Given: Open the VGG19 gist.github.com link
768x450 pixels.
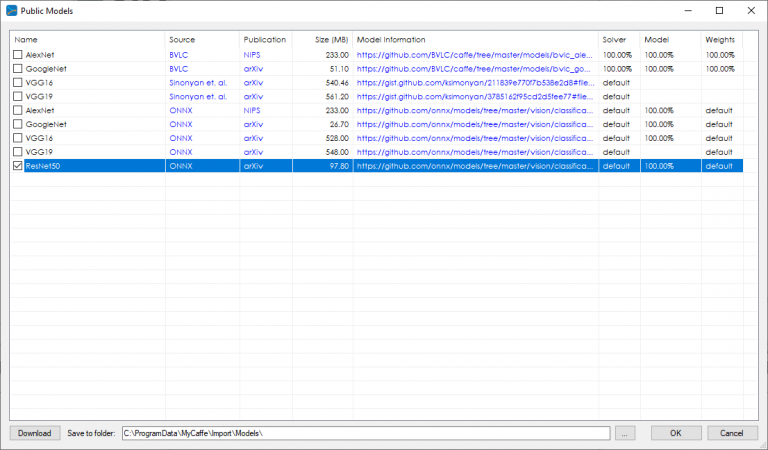Looking at the screenshot, I should pyautogui.click(x=474, y=96).
